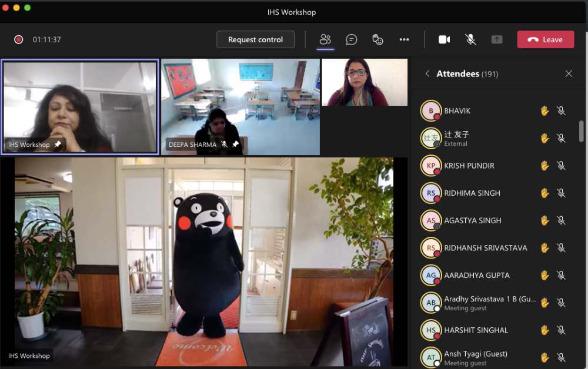Select AGASTYA SINGH's AS avatar
588x369 pixels.
[431, 220]
